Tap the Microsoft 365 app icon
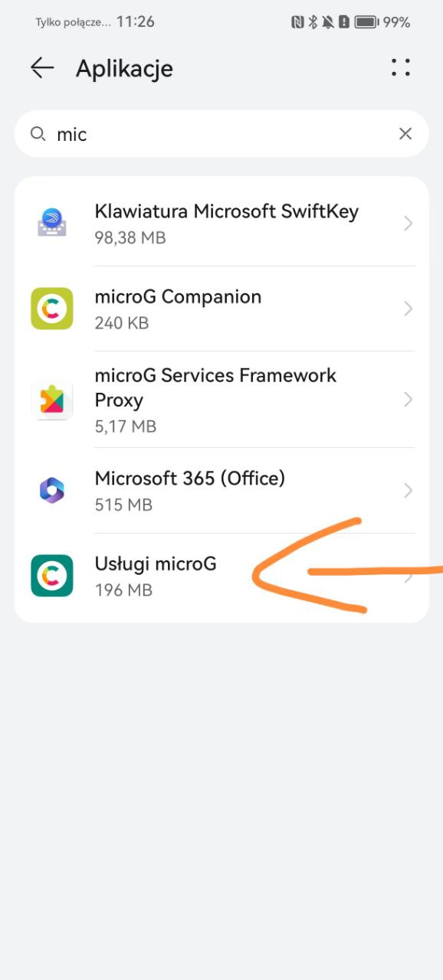The height and width of the screenshot is (980, 443). point(52,490)
